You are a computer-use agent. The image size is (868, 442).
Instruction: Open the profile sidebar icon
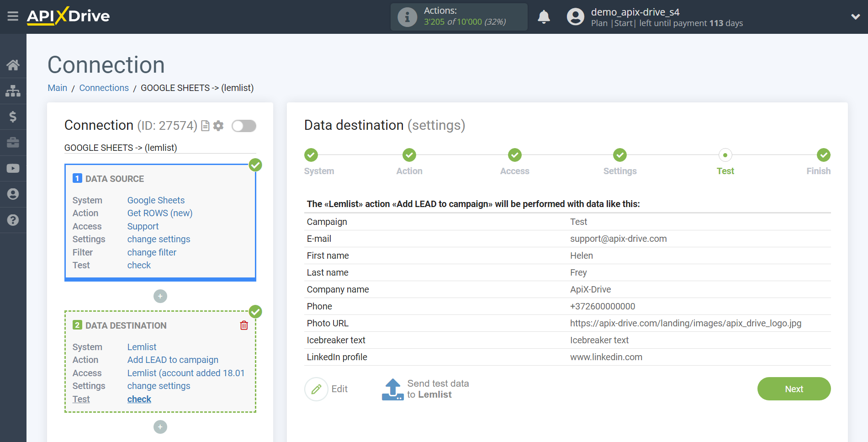[13, 194]
